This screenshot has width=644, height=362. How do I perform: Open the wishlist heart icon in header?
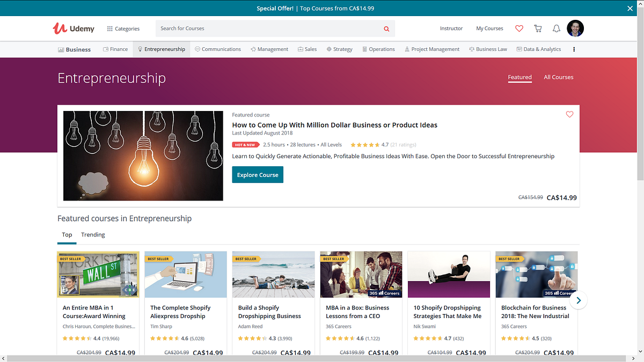pyautogui.click(x=519, y=28)
